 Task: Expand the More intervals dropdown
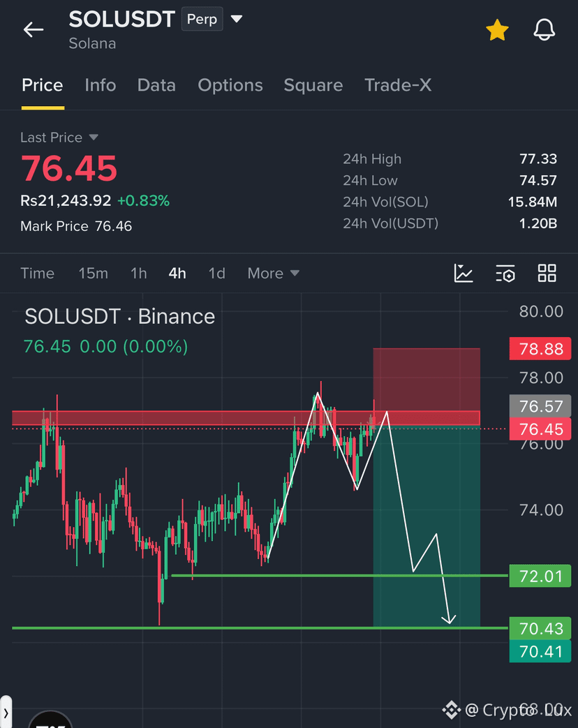coord(273,274)
